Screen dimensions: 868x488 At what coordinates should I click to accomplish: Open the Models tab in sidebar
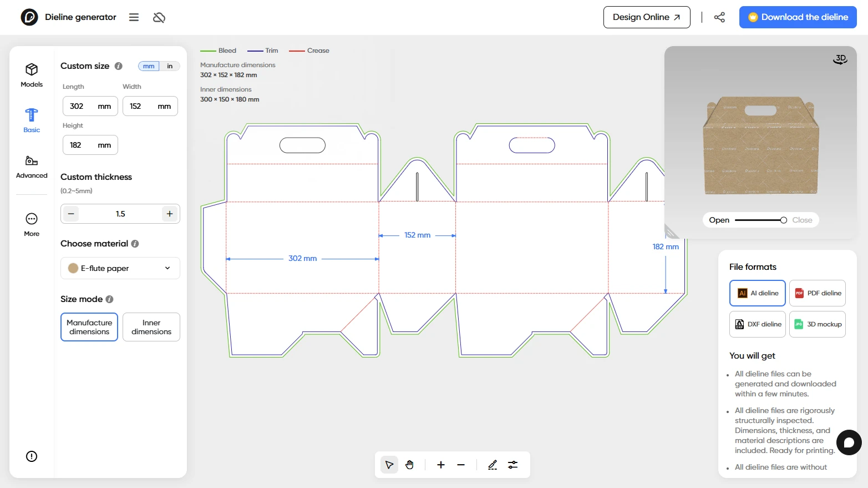32,75
